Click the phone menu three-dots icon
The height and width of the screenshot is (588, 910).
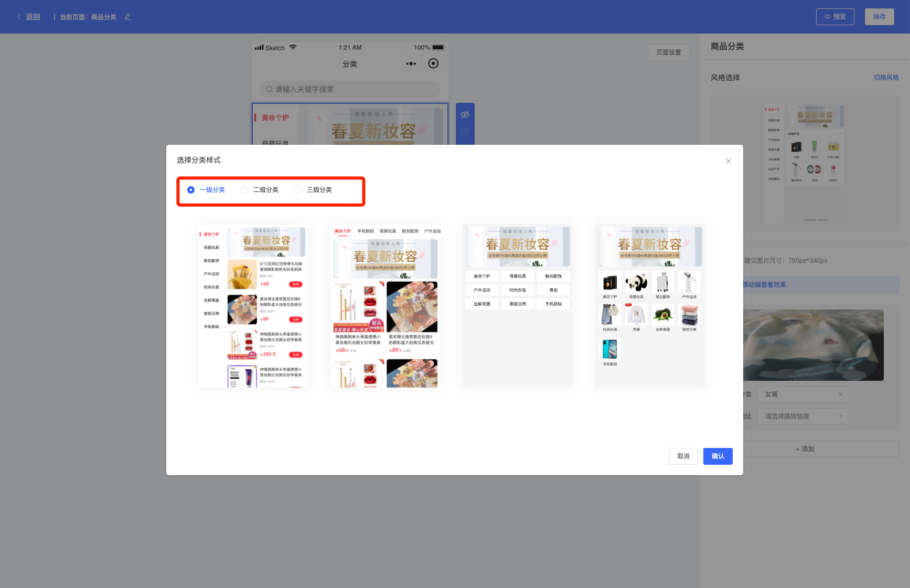click(x=411, y=64)
